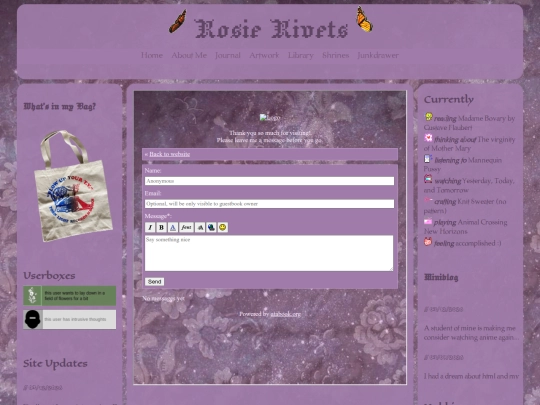Click 'Thank you so much for visiting!' text
This screenshot has width=540, height=405.
point(270,133)
